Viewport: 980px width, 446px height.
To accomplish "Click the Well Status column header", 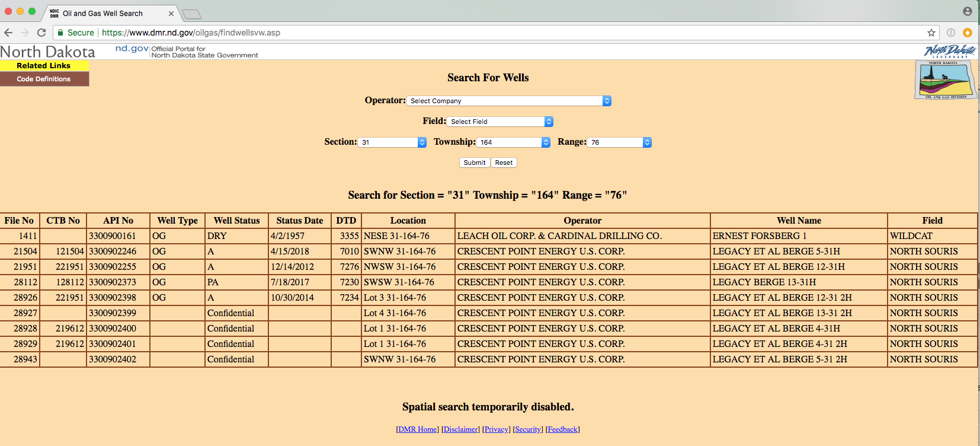I will (237, 221).
